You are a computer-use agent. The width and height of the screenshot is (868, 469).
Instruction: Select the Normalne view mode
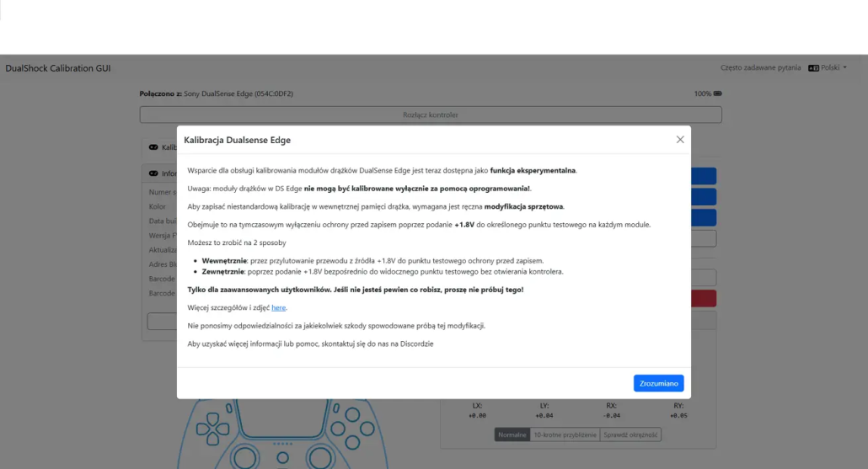point(512,434)
